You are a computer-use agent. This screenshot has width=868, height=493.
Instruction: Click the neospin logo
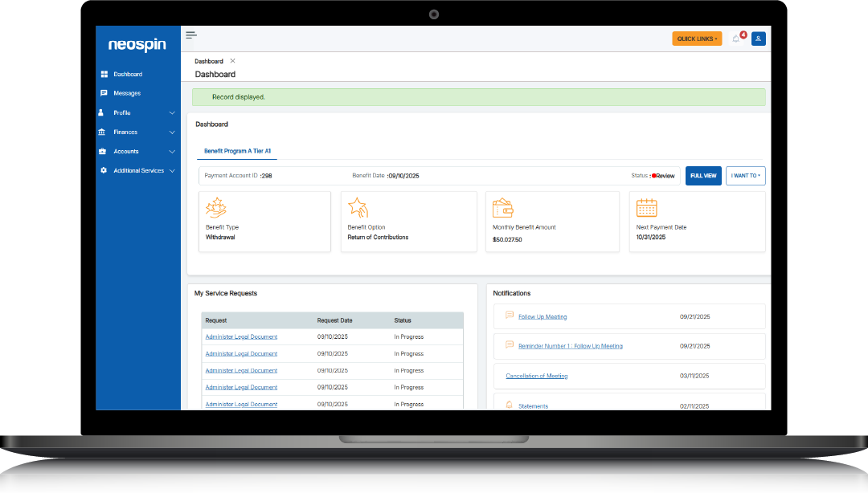coord(137,45)
